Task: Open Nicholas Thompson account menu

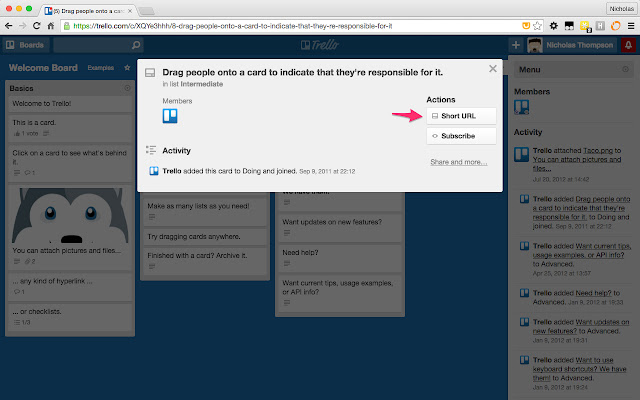Action: coord(579,45)
